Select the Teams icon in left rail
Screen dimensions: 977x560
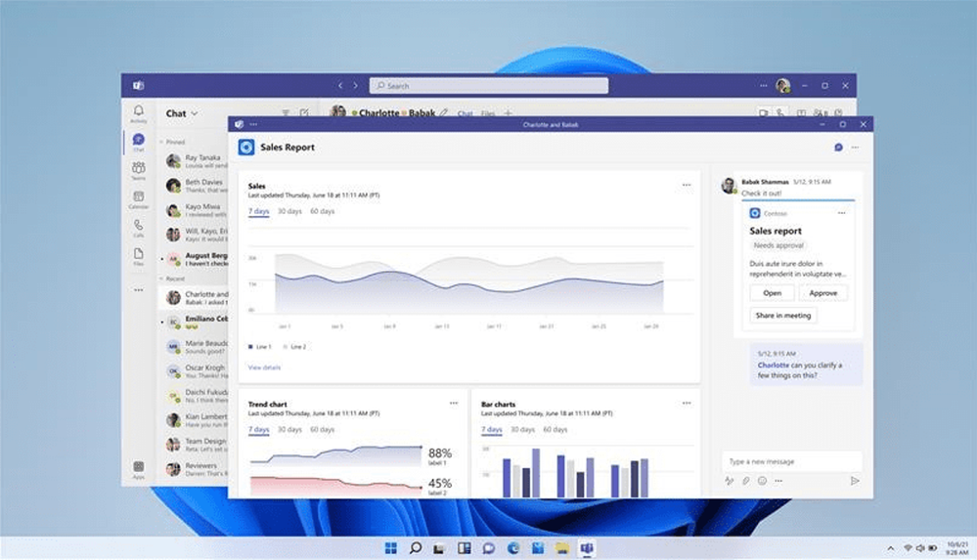[x=138, y=169]
